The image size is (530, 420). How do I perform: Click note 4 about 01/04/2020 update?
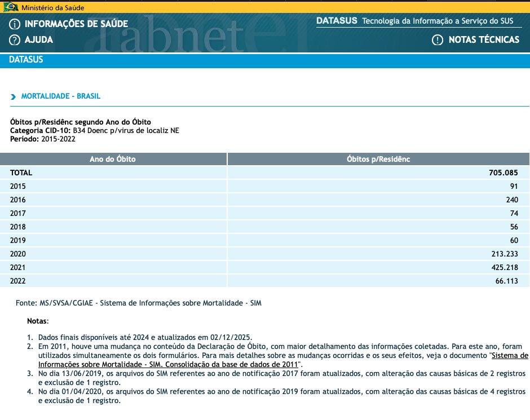282,396
